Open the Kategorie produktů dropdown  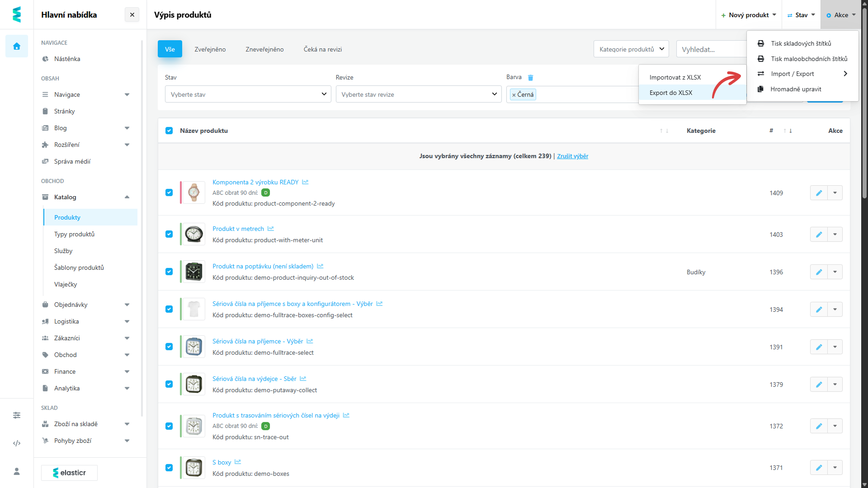coord(631,49)
